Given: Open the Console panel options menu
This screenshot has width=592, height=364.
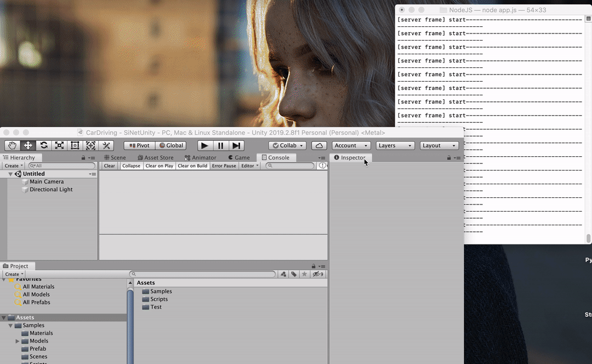Looking at the screenshot, I should (x=322, y=158).
